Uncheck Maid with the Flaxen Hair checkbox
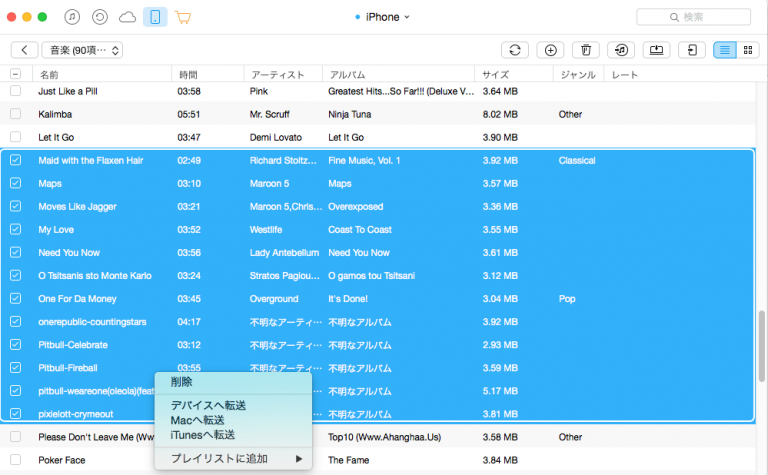The height and width of the screenshot is (475, 768). tap(16, 160)
